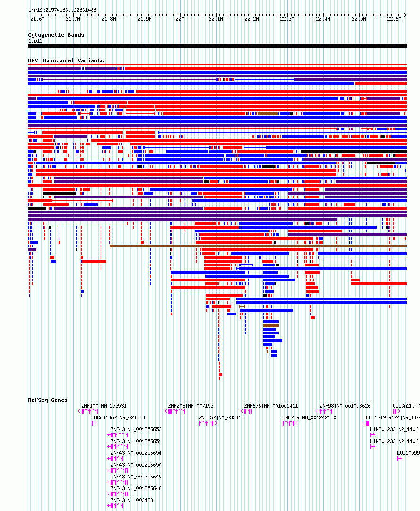Screen dimensions: 420x511
Task: Click the 19p12 band label
Action: [35, 41]
